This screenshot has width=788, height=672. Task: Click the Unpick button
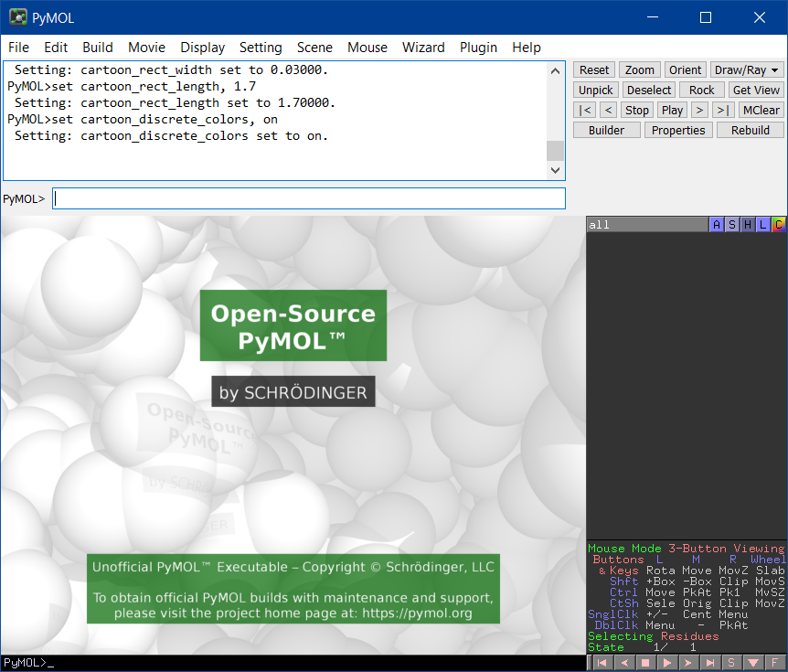click(595, 90)
